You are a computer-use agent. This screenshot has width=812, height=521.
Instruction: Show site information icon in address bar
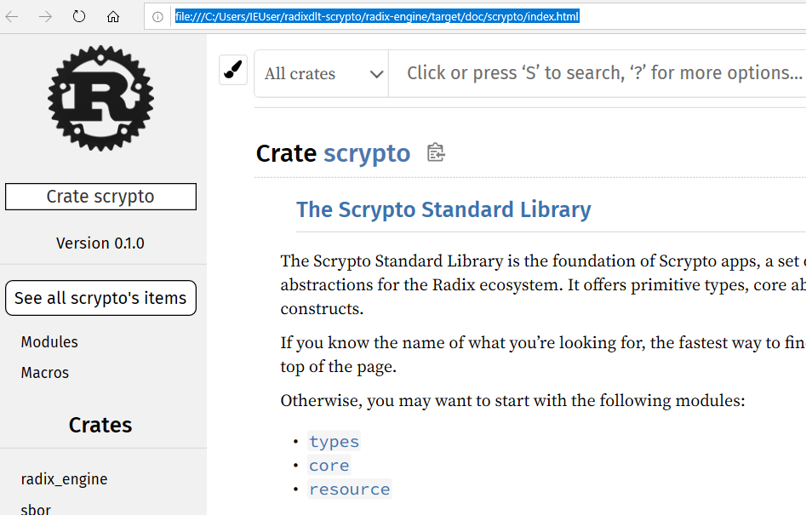click(157, 17)
